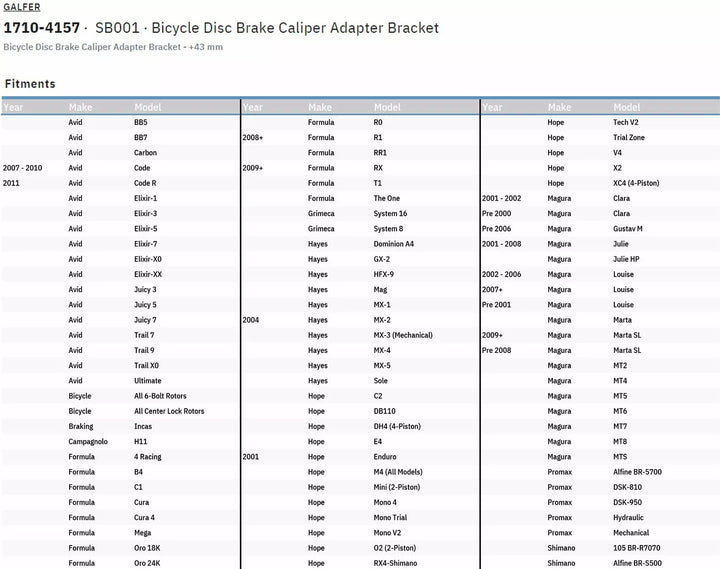Select the Hope DH4 (4-Piston) cell
Image resolution: width=720 pixels, height=569 pixels.
(x=398, y=426)
